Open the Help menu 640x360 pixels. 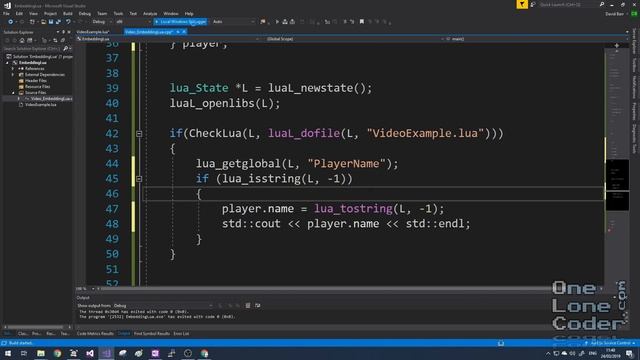(x=189, y=13)
